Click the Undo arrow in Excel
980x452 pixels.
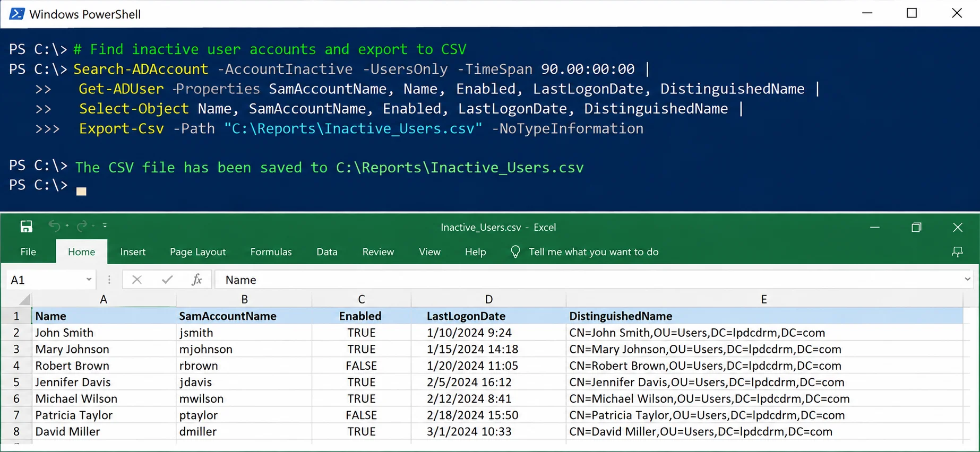[x=54, y=226]
